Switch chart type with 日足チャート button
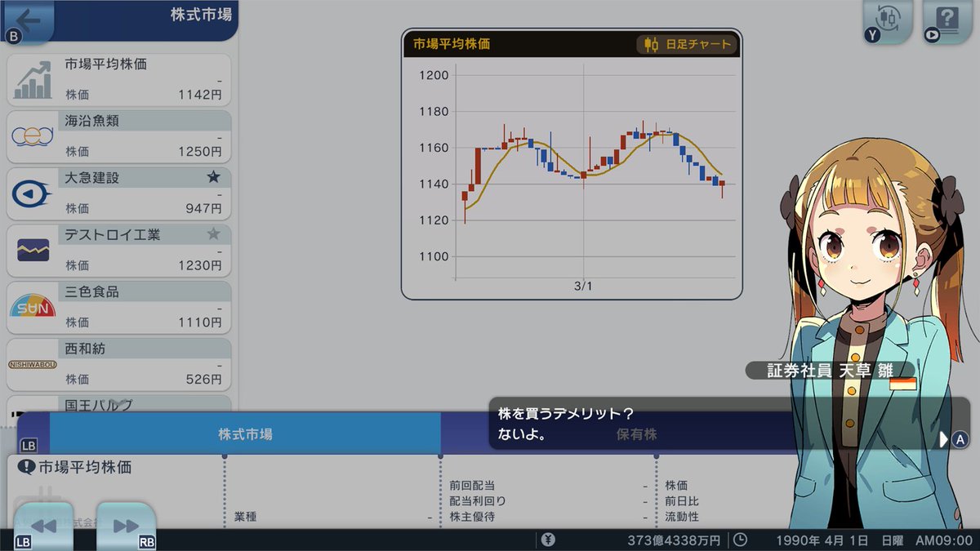Screen dimensions: 980x551 [687, 45]
